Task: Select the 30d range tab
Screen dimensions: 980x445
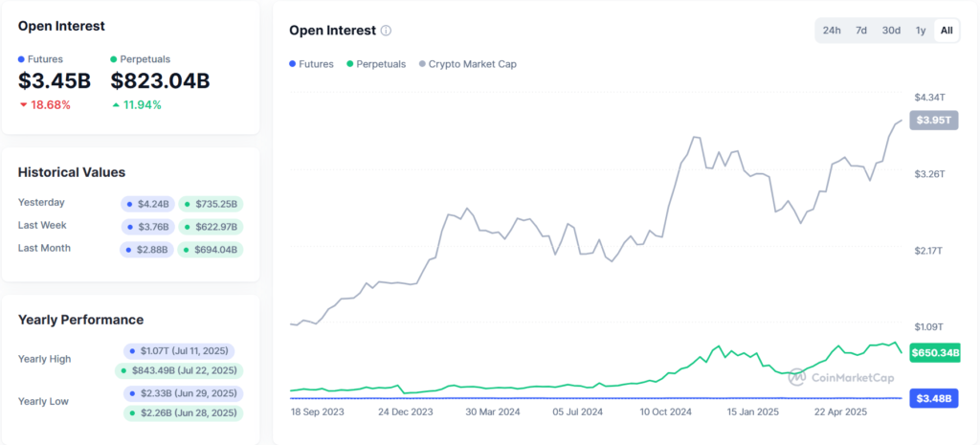Action: pyautogui.click(x=891, y=31)
